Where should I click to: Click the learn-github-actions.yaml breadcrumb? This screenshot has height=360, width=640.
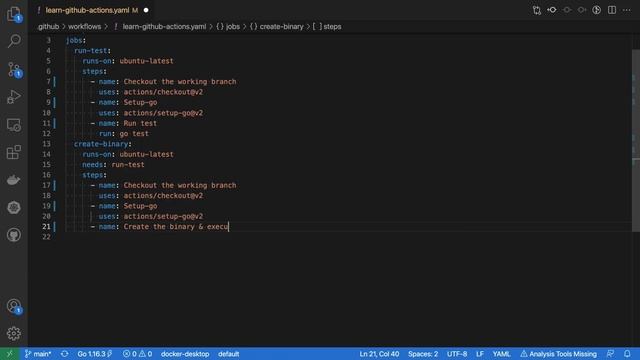pos(164,27)
